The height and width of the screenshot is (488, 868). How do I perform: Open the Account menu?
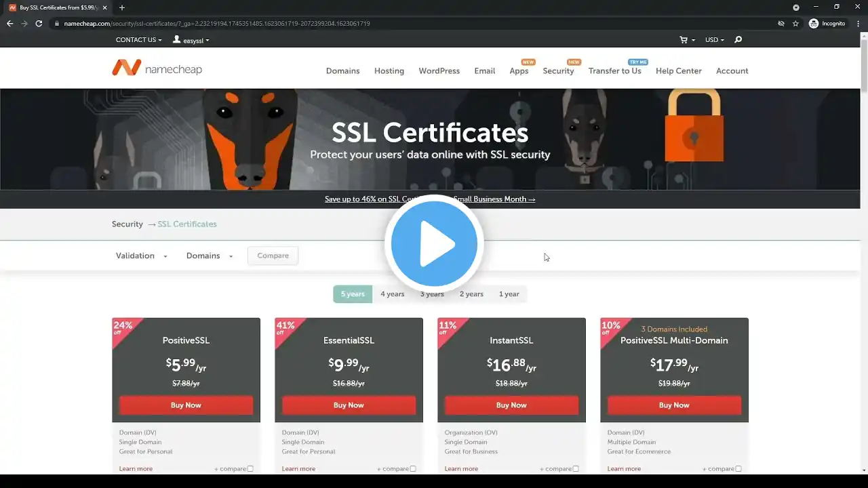[732, 70]
